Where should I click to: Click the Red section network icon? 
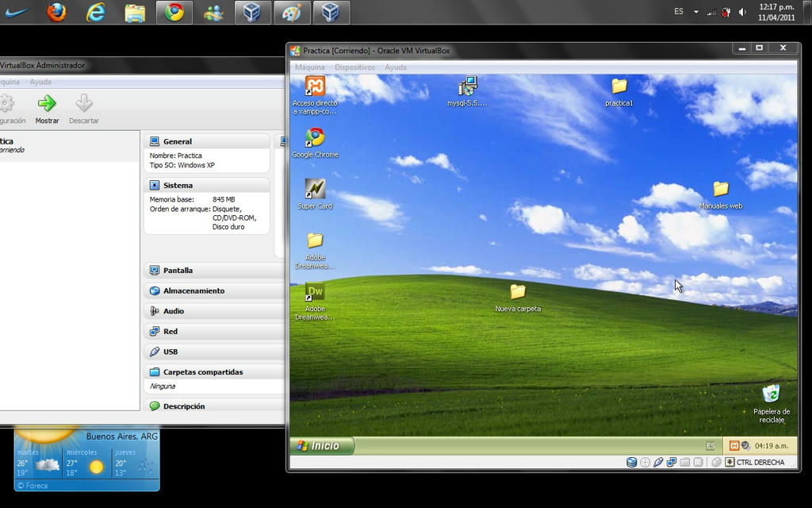155,331
